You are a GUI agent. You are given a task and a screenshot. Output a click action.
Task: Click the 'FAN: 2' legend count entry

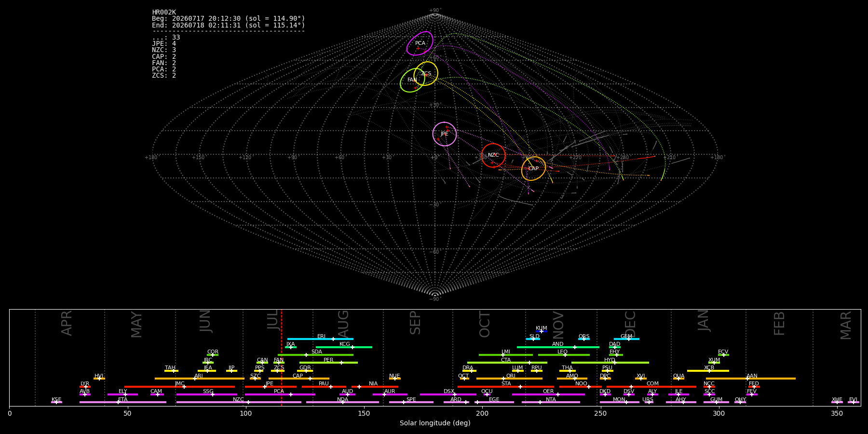pyautogui.click(x=164, y=63)
